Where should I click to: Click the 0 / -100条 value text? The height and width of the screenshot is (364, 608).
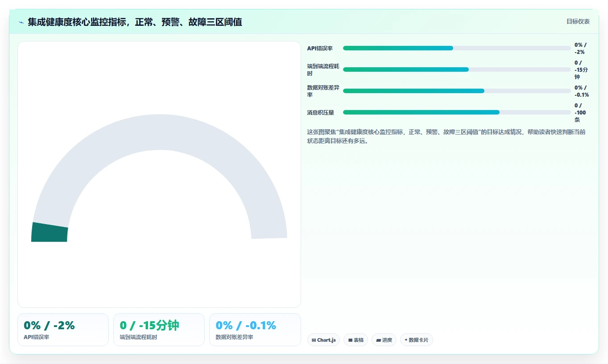[x=581, y=113]
